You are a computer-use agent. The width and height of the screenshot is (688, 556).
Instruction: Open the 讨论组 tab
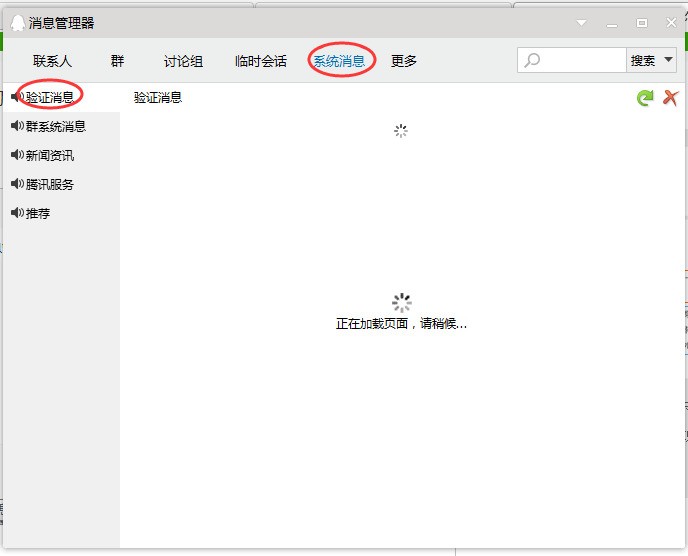[183, 61]
